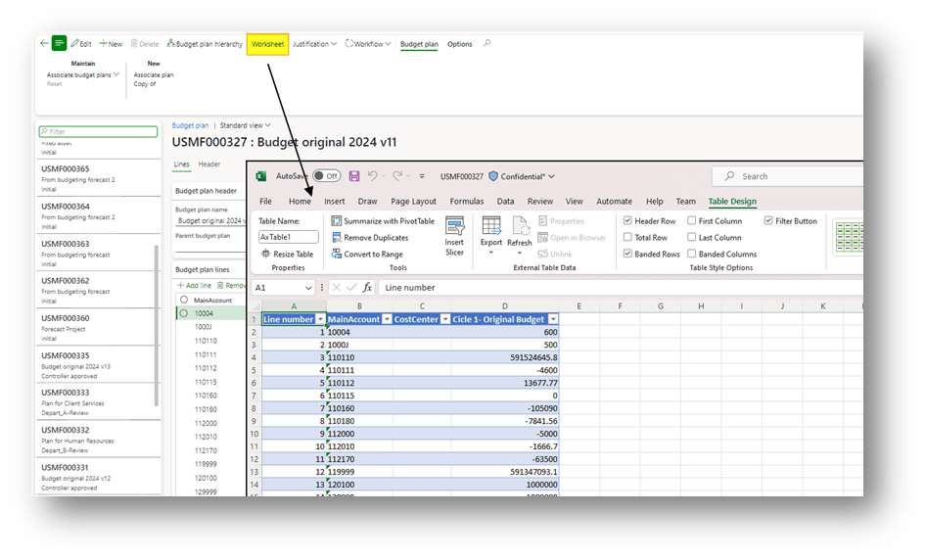Image resolution: width=927 pixels, height=560 pixels.
Task: Expand the Justification menu
Action: (314, 44)
